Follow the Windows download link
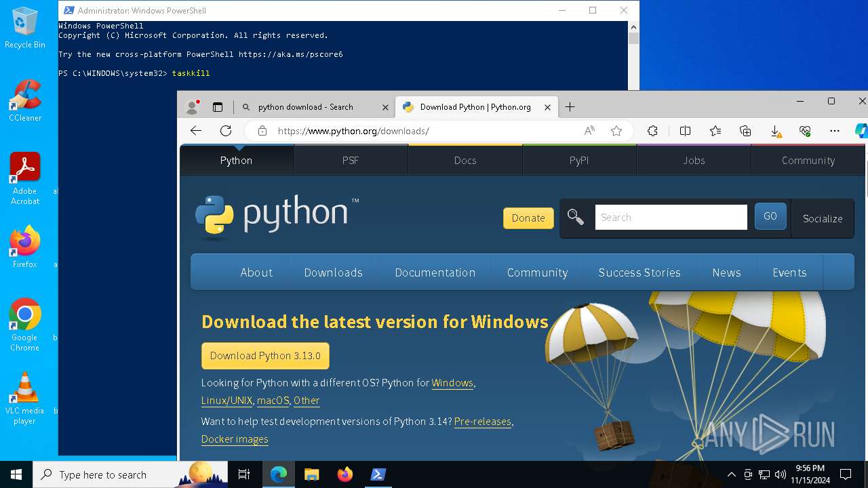Image resolution: width=868 pixels, height=488 pixels. [x=452, y=383]
